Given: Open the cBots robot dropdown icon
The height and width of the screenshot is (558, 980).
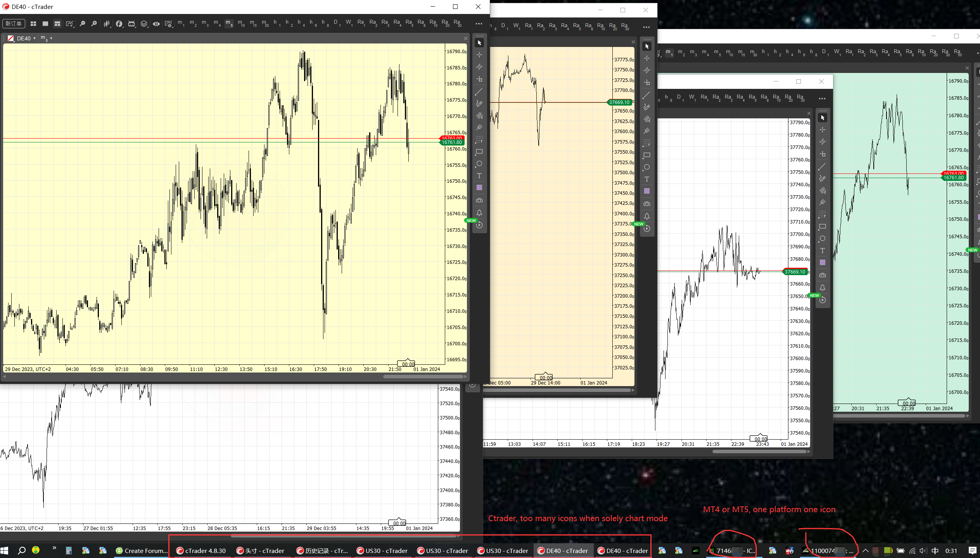Looking at the screenshot, I should [x=131, y=24].
